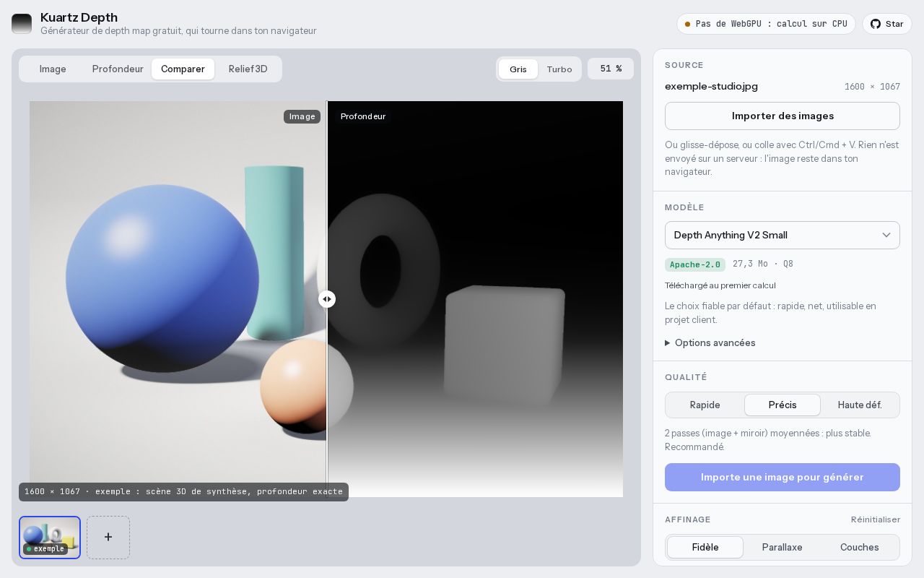Select the Comparer tab
The image size is (924, 578).
click(x=183, y=69)
